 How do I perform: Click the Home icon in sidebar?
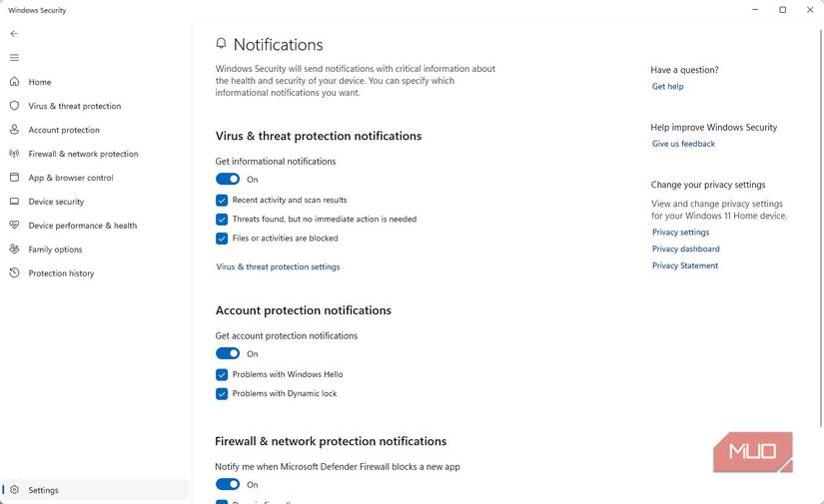coord(14,82)
